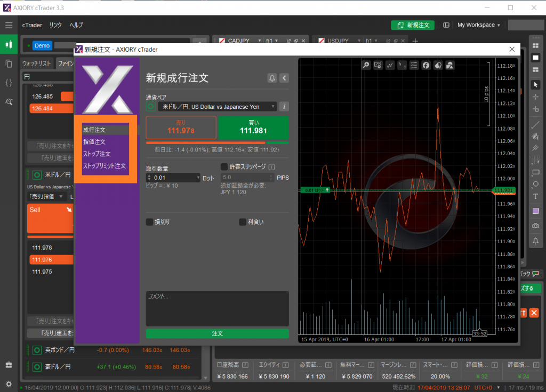Toggle the 米ドル/円 symbol icon in watchlist
546x392 pixels.
point(37,175)
